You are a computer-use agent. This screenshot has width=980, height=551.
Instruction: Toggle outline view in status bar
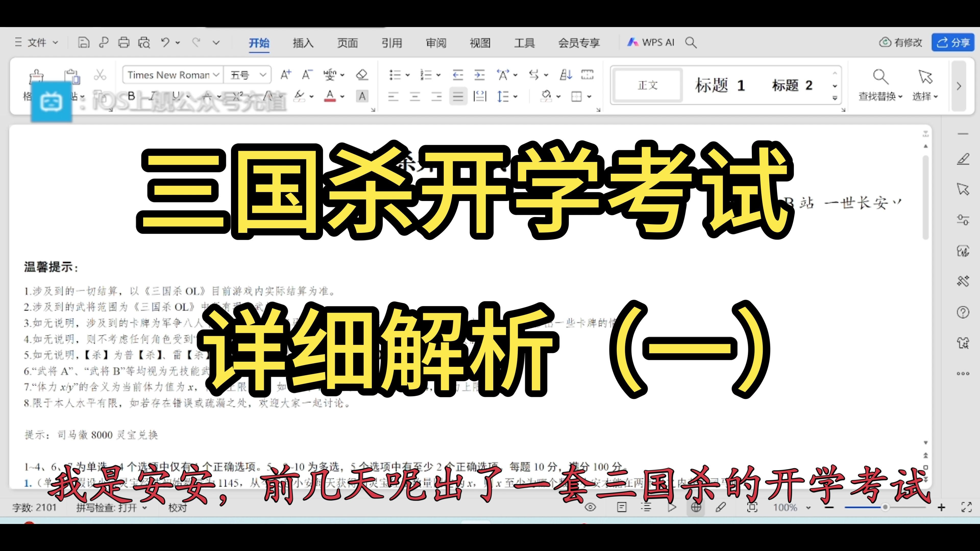point(646,507)
